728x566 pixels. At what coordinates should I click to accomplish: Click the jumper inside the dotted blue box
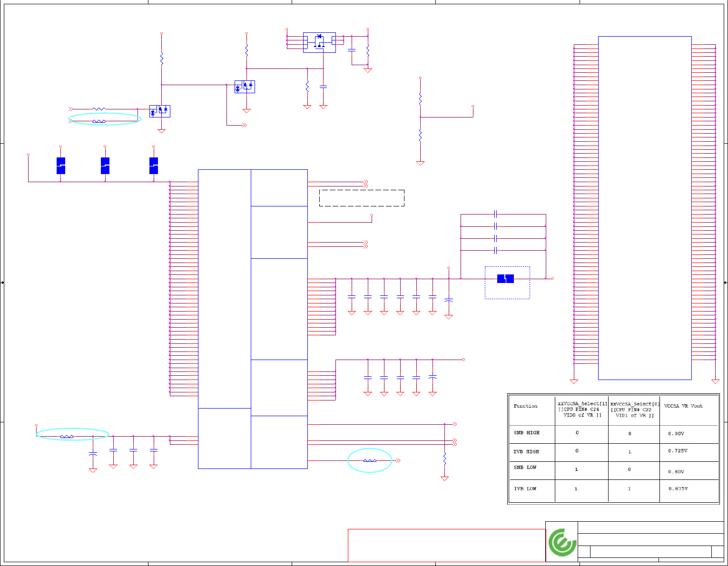[x=505, y=279]
